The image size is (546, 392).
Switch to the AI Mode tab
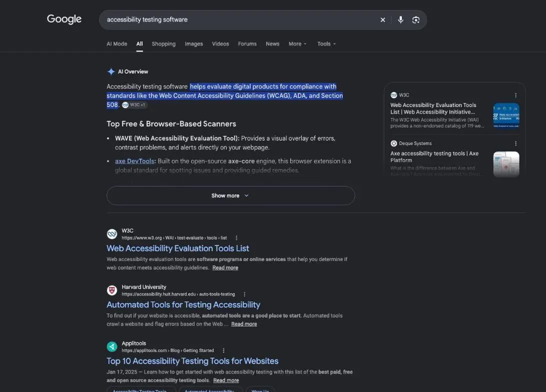(x=117, y=44)
